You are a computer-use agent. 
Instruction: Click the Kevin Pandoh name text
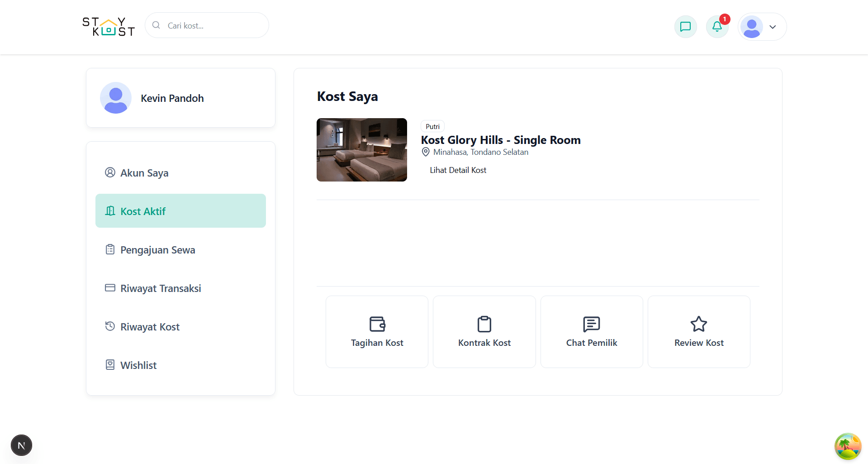coord(172,98)
